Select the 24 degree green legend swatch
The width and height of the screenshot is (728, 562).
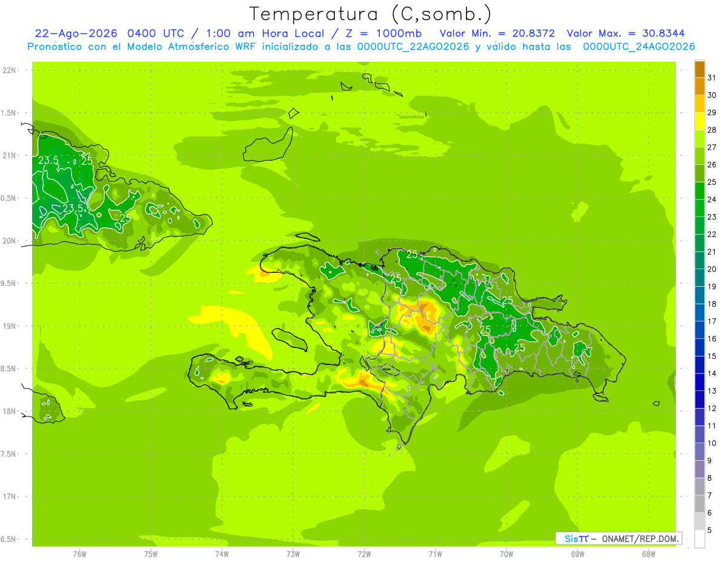click(699, 192)
